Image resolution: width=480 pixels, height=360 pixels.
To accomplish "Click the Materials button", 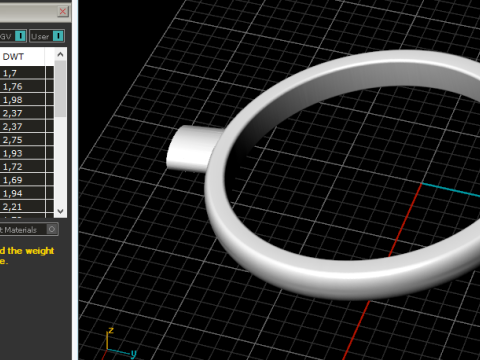I will [29, 229].
